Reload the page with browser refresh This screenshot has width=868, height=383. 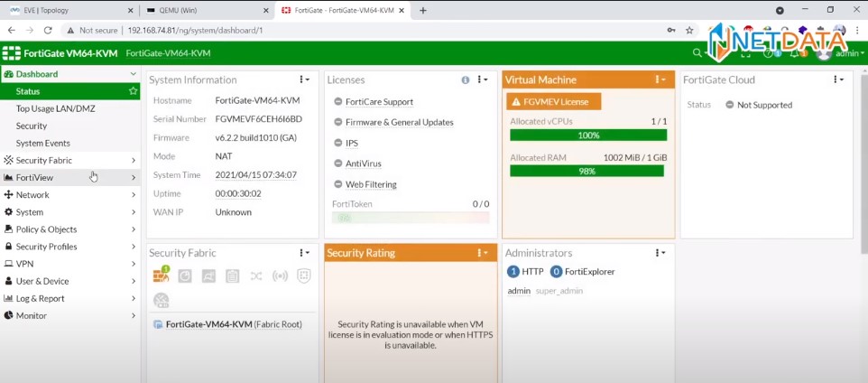click(x=48, y=31)
